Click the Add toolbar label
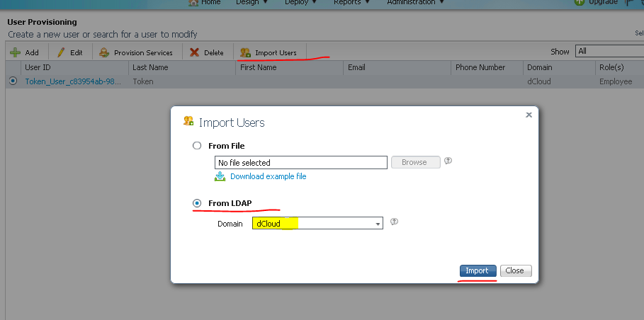The width and height of the screenshot is (644, 320). 32,52
